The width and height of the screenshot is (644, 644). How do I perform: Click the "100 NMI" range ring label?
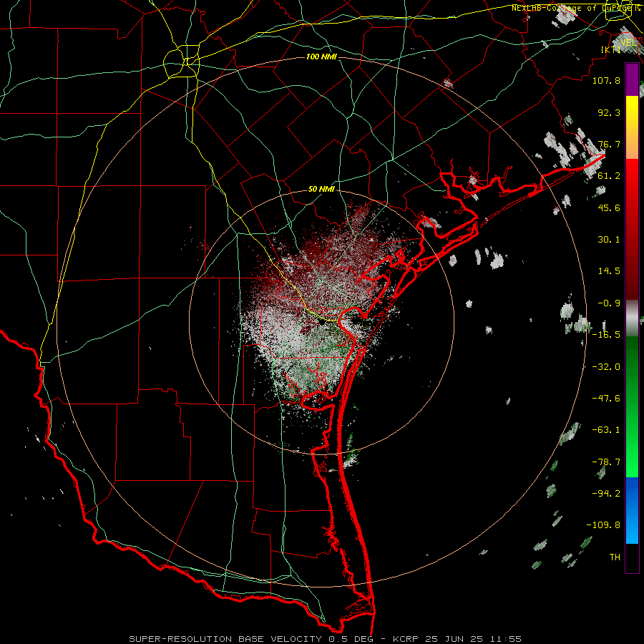(321, 57)
